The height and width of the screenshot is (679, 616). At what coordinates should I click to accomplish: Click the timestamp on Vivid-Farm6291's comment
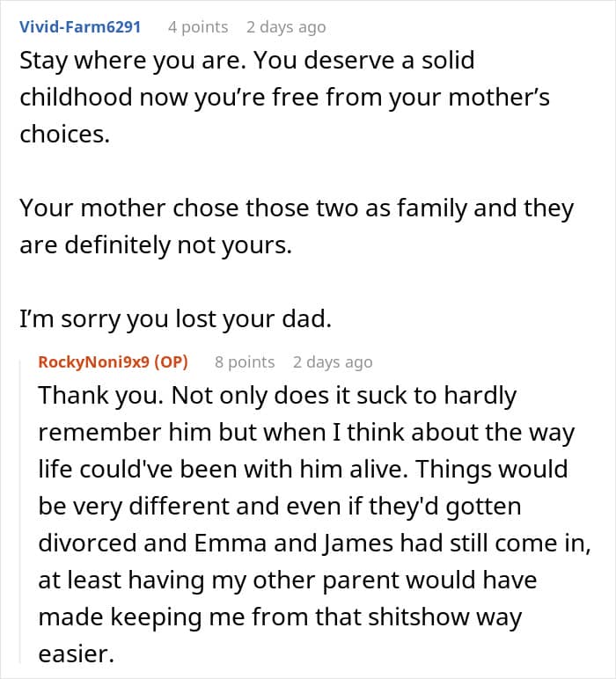click(x=286, y=26)
